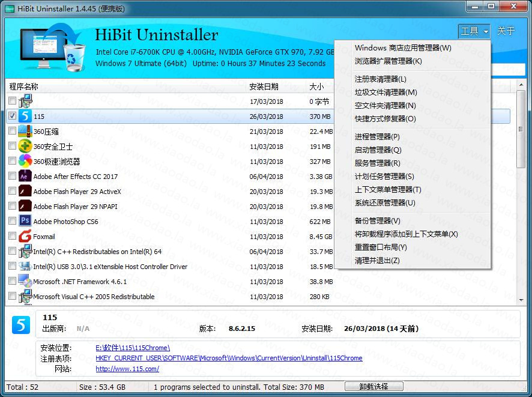Click the large 115 icon in details panel

pyautogui.click(x=20, y=325)
